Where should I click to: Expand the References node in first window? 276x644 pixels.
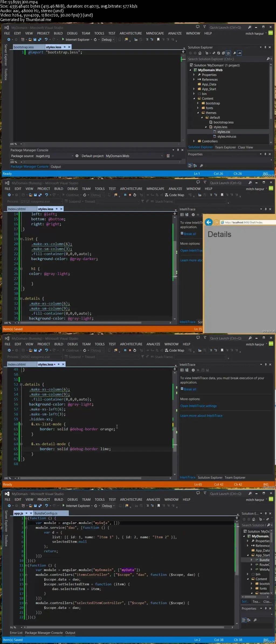[194, 80]
